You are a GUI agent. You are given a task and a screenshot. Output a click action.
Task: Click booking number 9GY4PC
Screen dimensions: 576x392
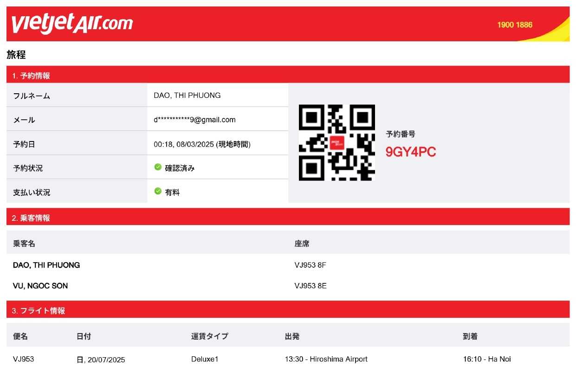coord(411,152)
